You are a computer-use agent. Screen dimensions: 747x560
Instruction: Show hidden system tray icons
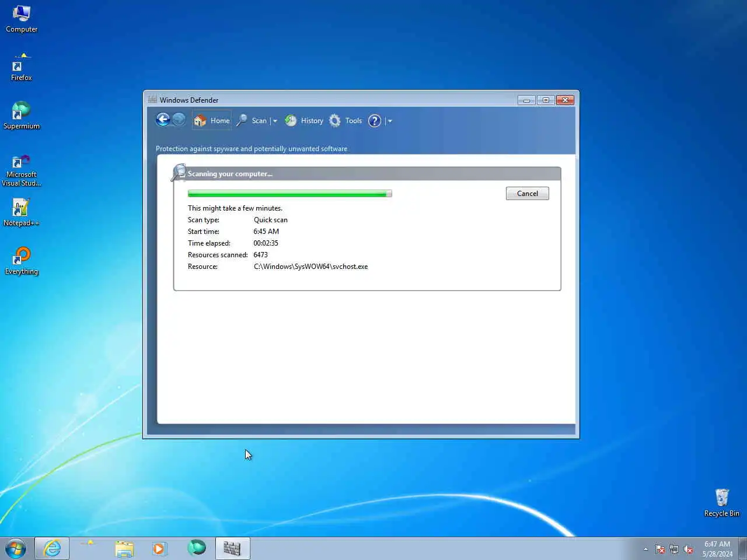pos(645,549)
